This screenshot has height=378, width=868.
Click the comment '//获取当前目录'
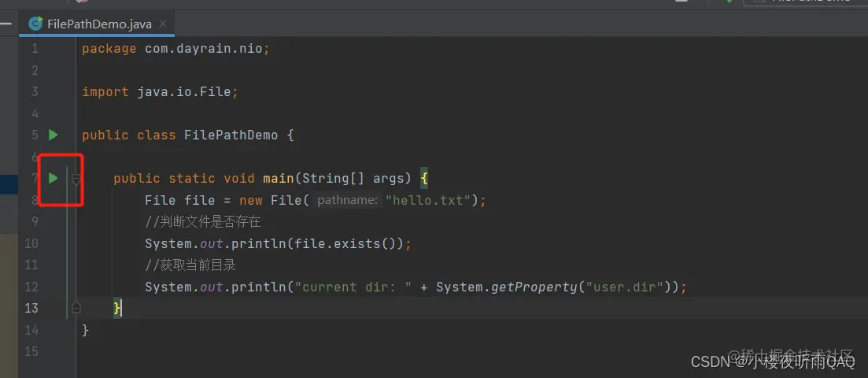[x=190, y=265]
